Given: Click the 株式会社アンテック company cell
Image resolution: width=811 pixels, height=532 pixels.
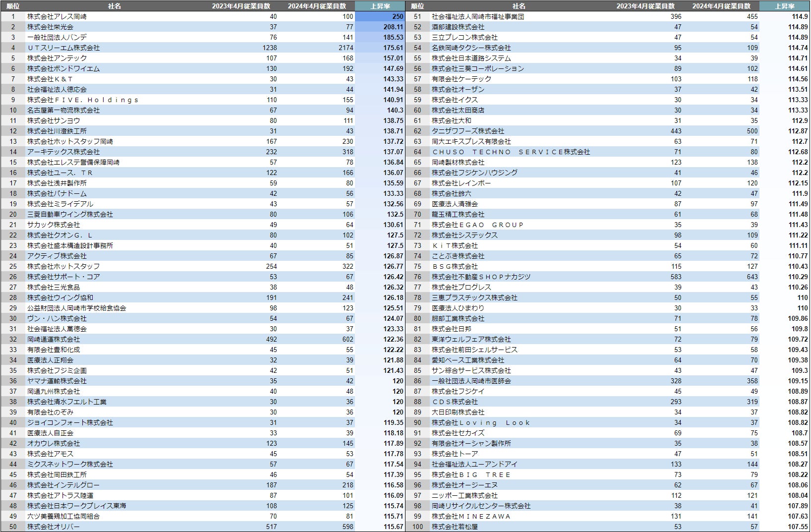Looking at the screenshot, I should click(57, 58).
